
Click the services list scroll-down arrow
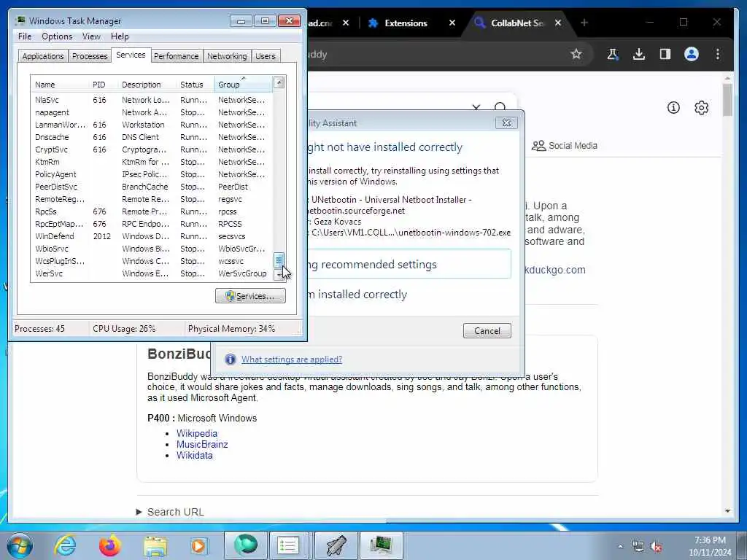click(279, 275)
